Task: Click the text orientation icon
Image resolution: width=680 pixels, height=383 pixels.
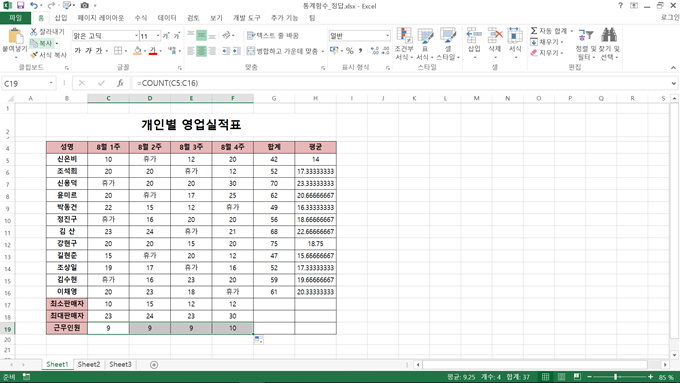Action: tap(226, 36)
